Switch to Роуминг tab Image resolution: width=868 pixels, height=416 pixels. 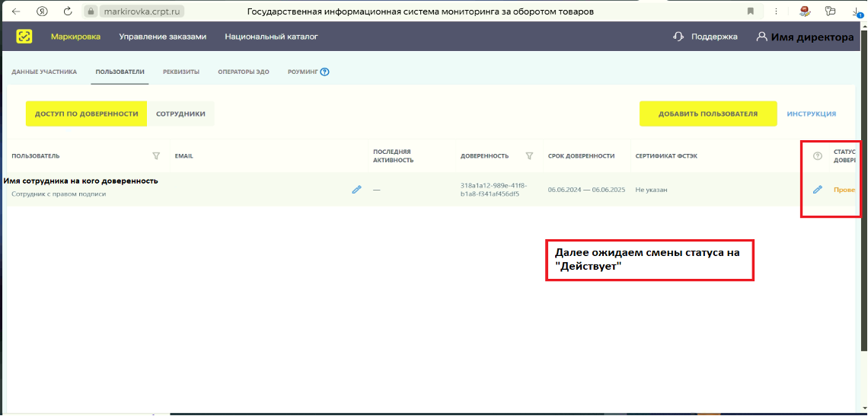coord(303,72)
